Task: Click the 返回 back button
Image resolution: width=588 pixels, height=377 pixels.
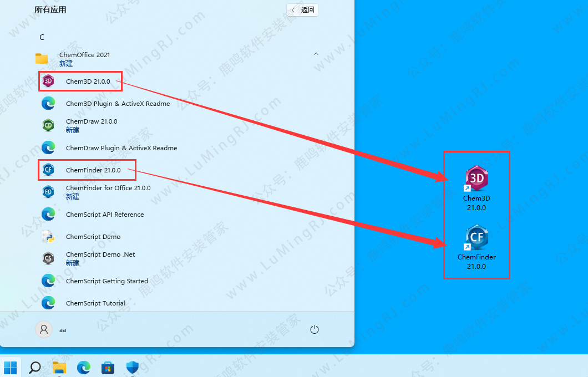Action: [x=303, y=10]
